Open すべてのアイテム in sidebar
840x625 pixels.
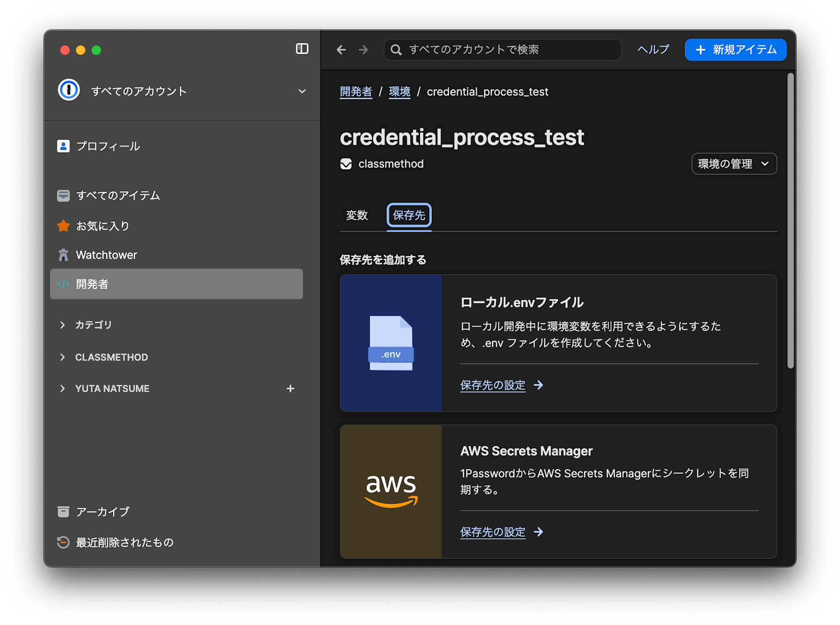click(x=118, y=195)
